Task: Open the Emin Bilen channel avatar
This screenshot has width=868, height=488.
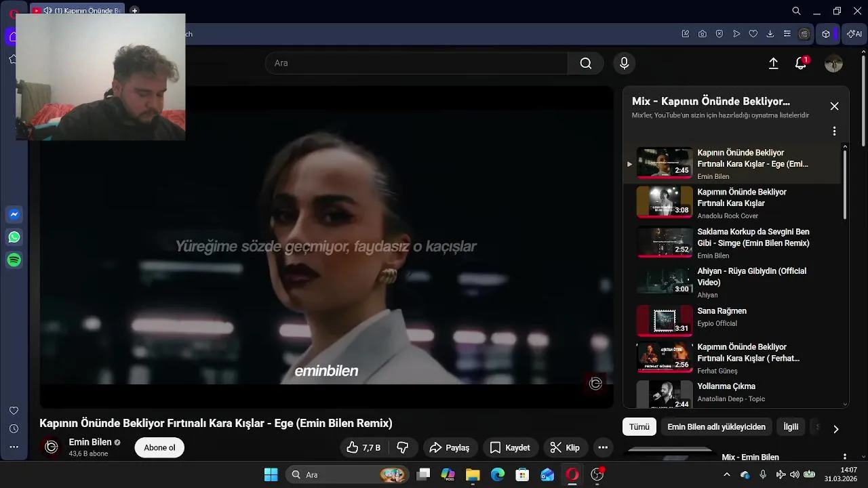Action: point(51,447)
